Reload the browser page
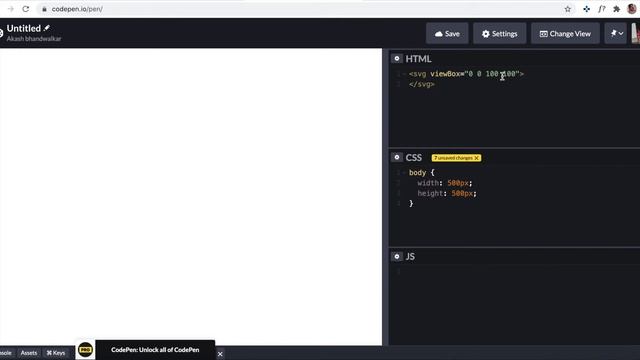The width and height of the screenshot is (640, 360). [x=26, y=9]
